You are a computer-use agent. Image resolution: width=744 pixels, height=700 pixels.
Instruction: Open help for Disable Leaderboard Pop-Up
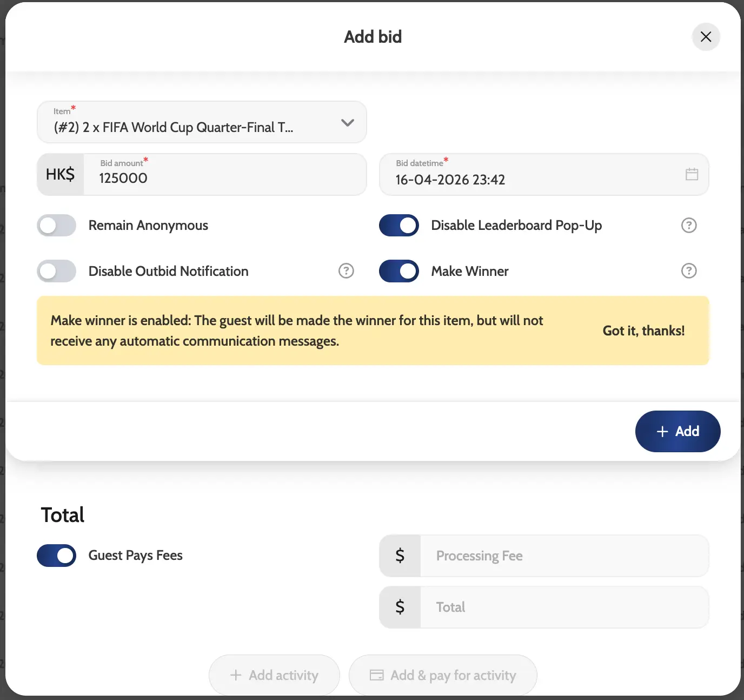tap(688, 225)
